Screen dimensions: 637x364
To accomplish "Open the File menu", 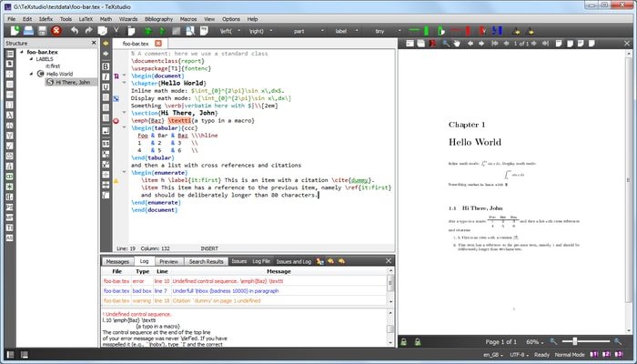I will pyautogui.click(x=11, y=19).
